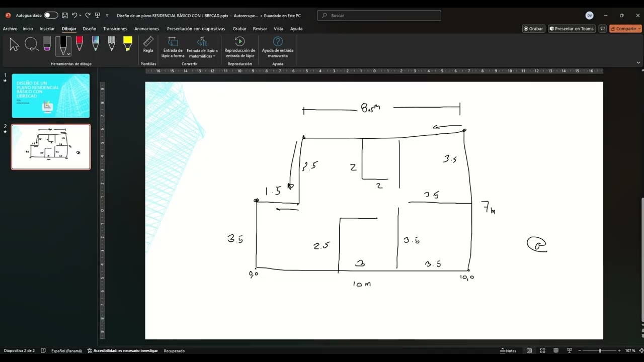Open Entrada de lápiz a matemáticas dropdown
Image resolution: width=644 pixels, height=362 pixels.
pyautogui.click(x=202, y=47)
